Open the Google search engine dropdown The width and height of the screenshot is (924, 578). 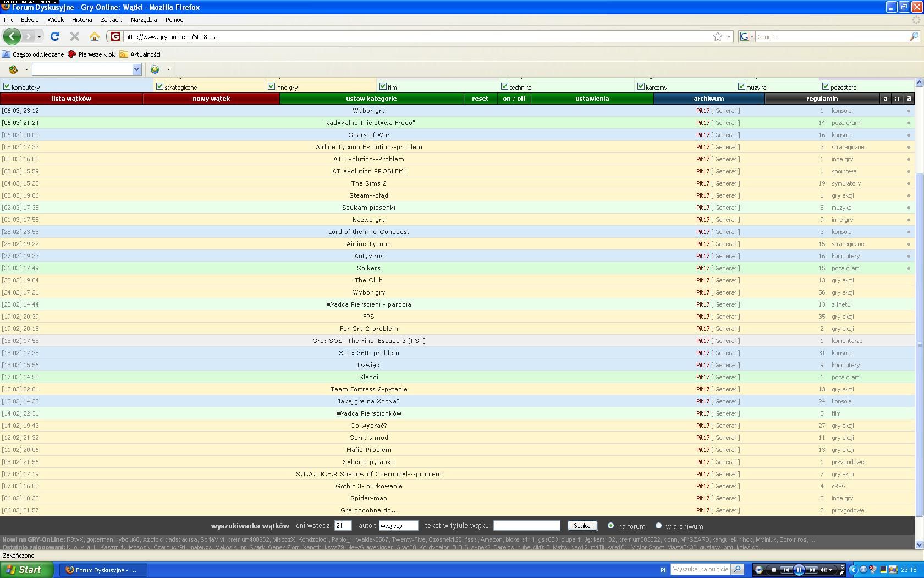click(x=746, y=36)
